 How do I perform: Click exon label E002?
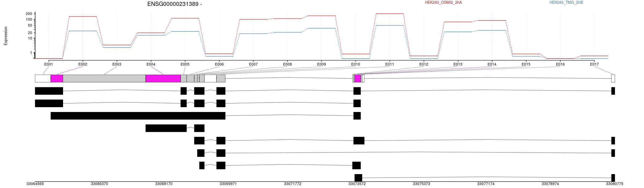coord(83,64)
